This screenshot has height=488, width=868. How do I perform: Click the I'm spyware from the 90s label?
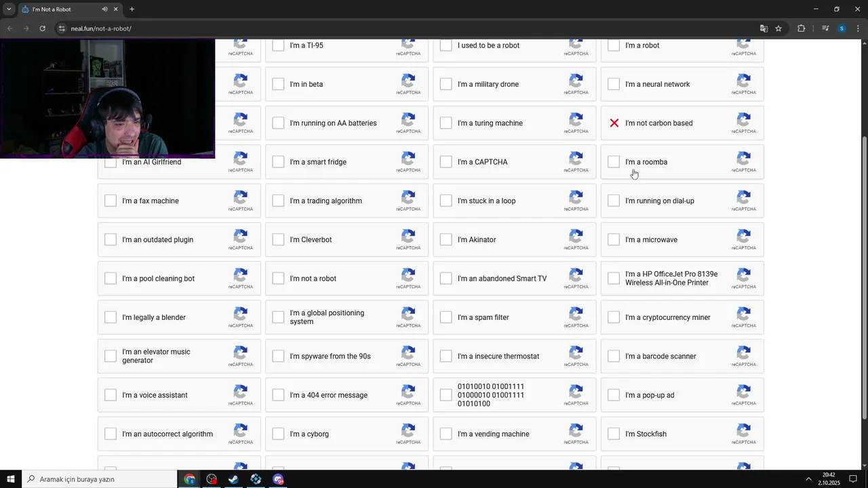pyautogui.click(x=330, y=357)
